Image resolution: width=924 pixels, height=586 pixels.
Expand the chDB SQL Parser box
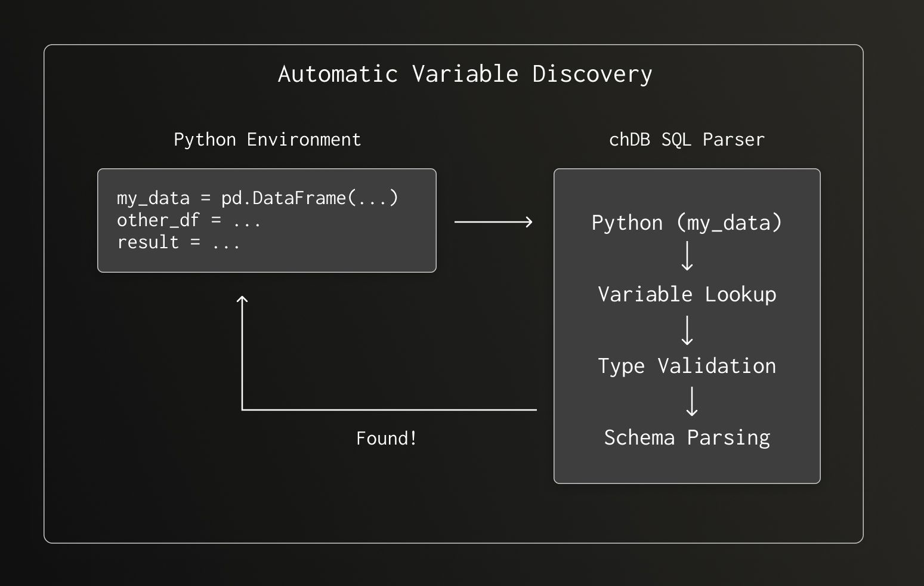click(687, 325)
